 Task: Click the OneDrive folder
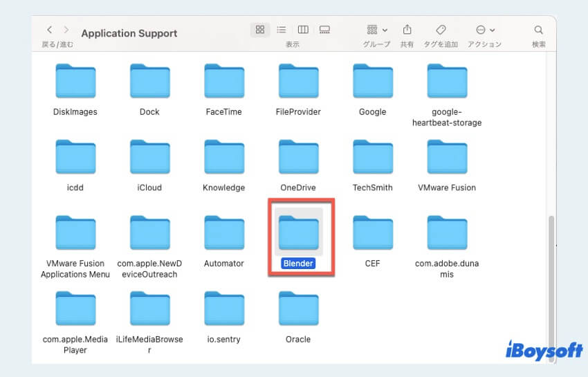pyautogui.click(x=298, y=157)
